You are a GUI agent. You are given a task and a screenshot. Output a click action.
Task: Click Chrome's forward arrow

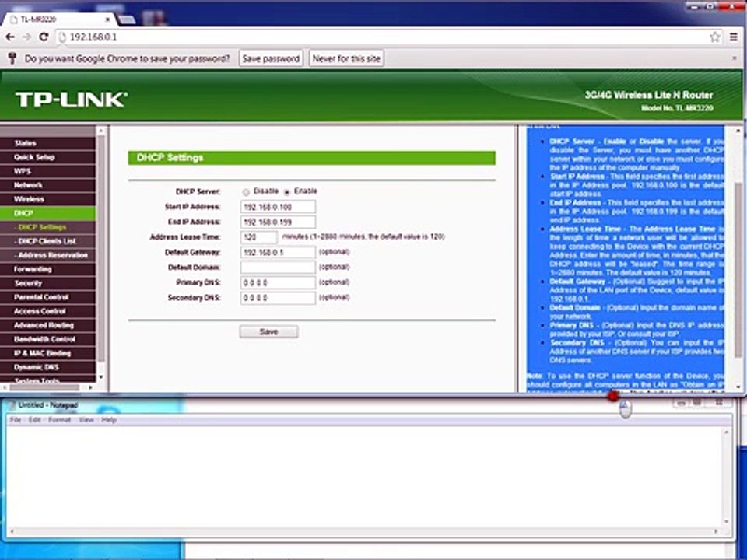coord(26,37)
